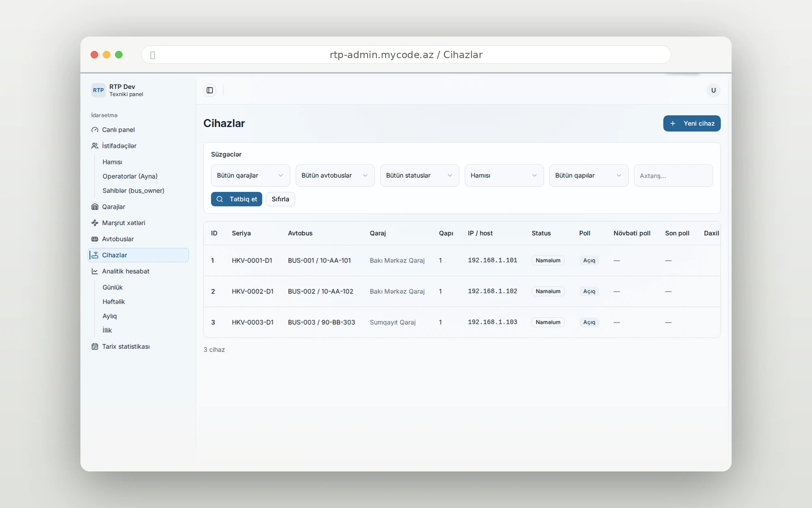Open the Həftəlik report
The height and width of the screenshot is (508, 812).
tap(114, 302)
